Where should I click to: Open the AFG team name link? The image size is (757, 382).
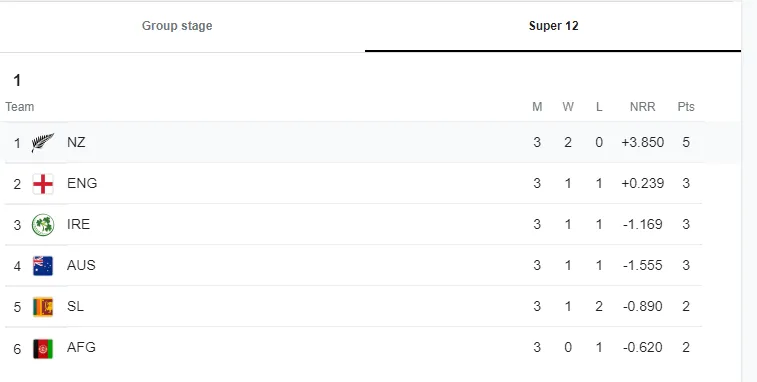pos(81,347)
